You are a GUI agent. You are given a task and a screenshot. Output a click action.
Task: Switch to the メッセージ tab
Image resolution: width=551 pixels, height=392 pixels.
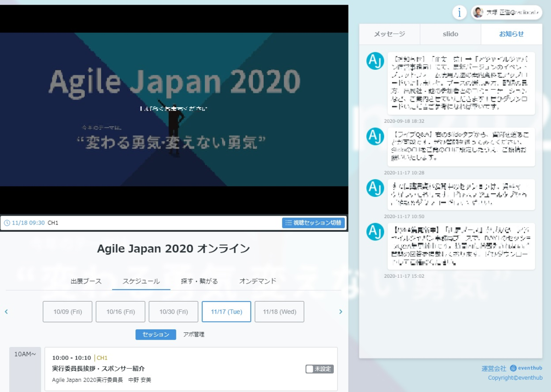tap(389, 34)
